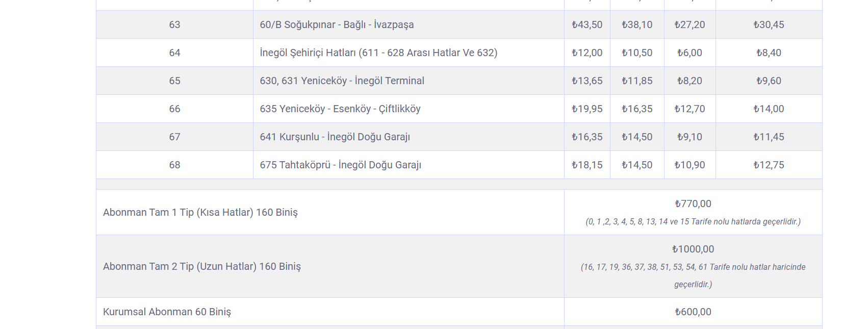The width and height of the screenshot is (868, 329).
Task: Click the ₺30,45 fare cell
Action: point(769,24)
